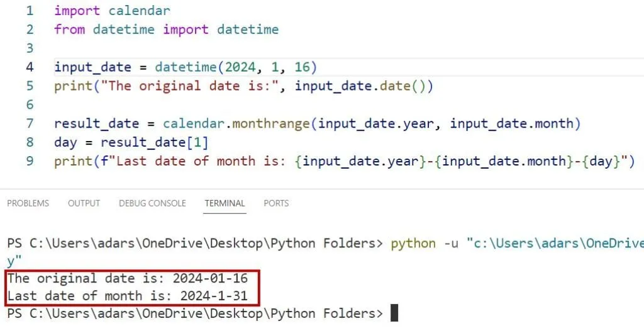The width and height of the screenshot is (644, 331).
Task: Click terminal output 'Last date of month is: 2024-1-31'
Action: [127, 296]
